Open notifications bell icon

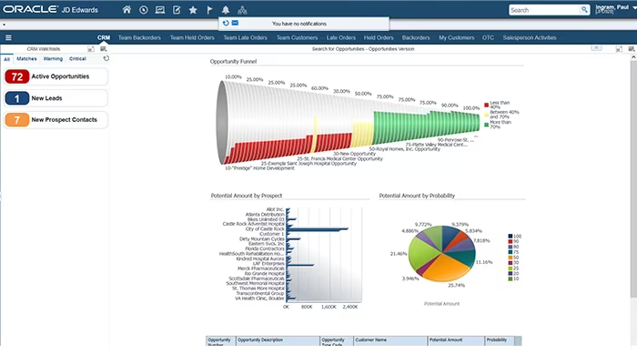226,10
